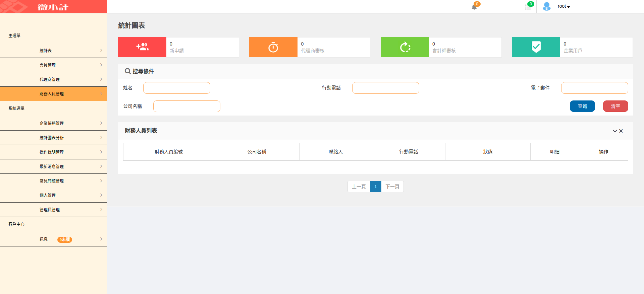Expand the 會員管理 sidebar menu
This screenshot has height=294, width=644.
pos(54,65)
